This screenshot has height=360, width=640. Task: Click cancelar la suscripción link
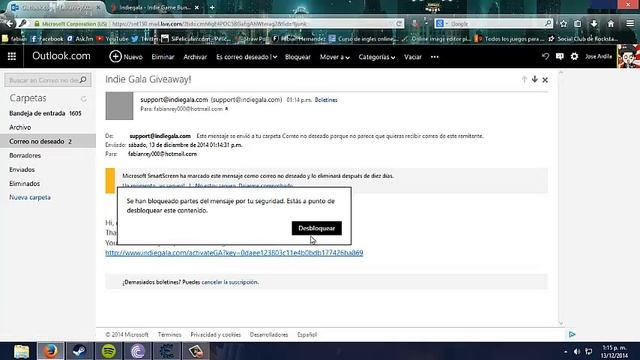pos(230,282)
